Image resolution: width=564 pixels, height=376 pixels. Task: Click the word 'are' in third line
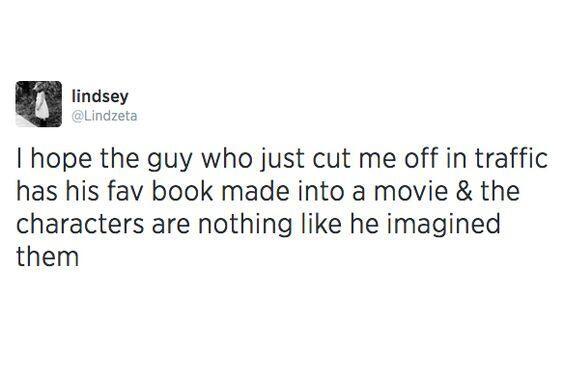171,226
